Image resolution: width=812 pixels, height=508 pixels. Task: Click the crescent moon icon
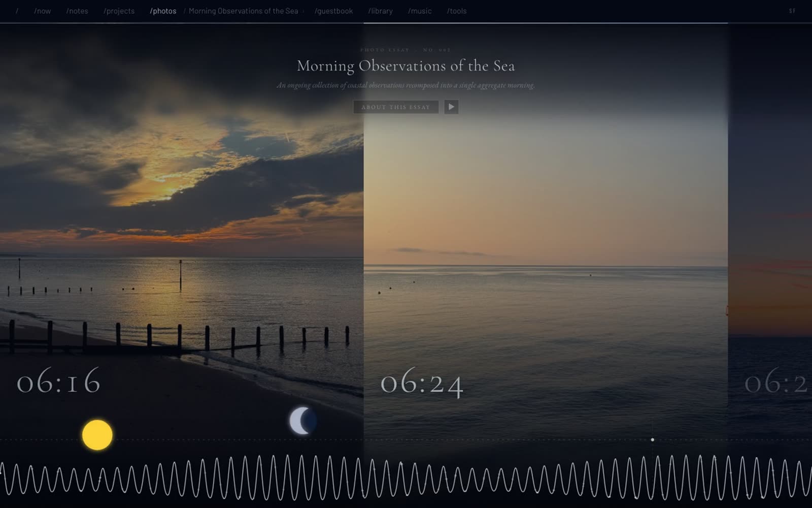click(302, 421)
